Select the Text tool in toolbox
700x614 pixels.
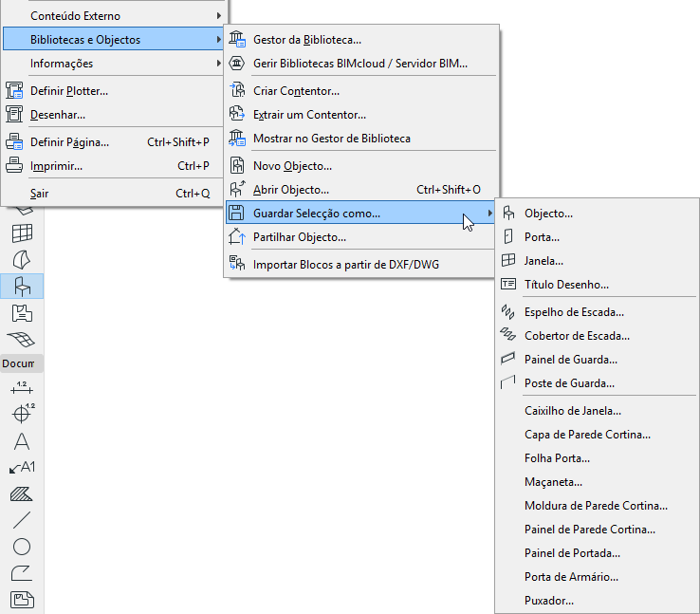click(x=22, y=441)
